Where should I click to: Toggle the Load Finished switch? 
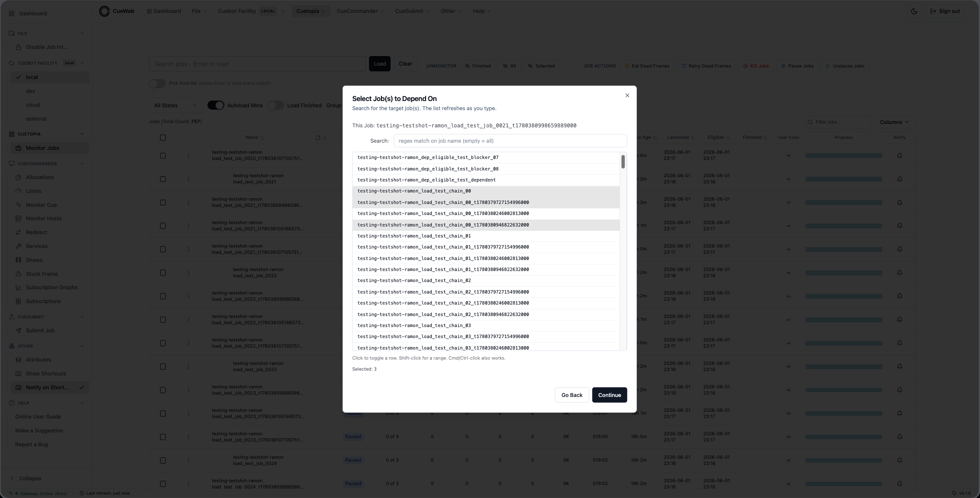pyautogui.click(x=276, y=105)
